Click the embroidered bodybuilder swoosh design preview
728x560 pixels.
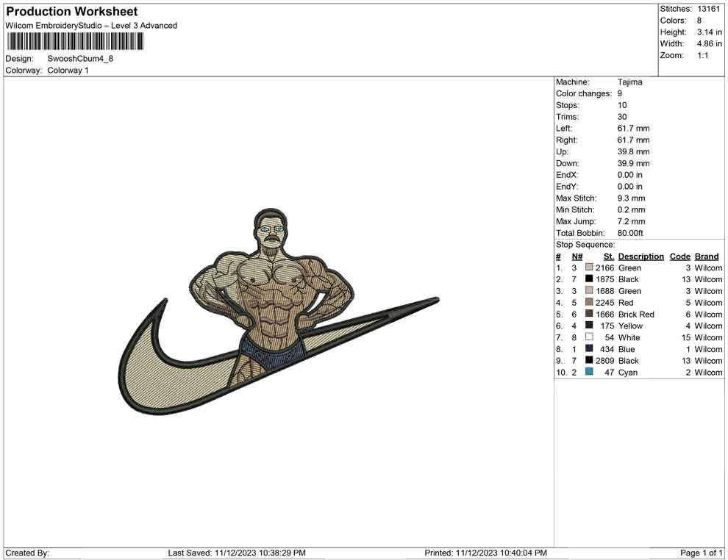coord(279,312)
